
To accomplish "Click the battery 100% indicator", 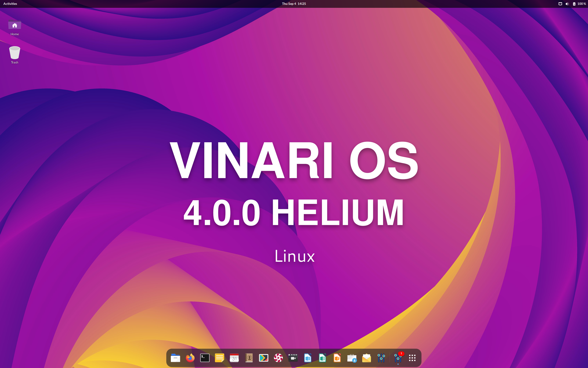I will [x=579, y=4].
